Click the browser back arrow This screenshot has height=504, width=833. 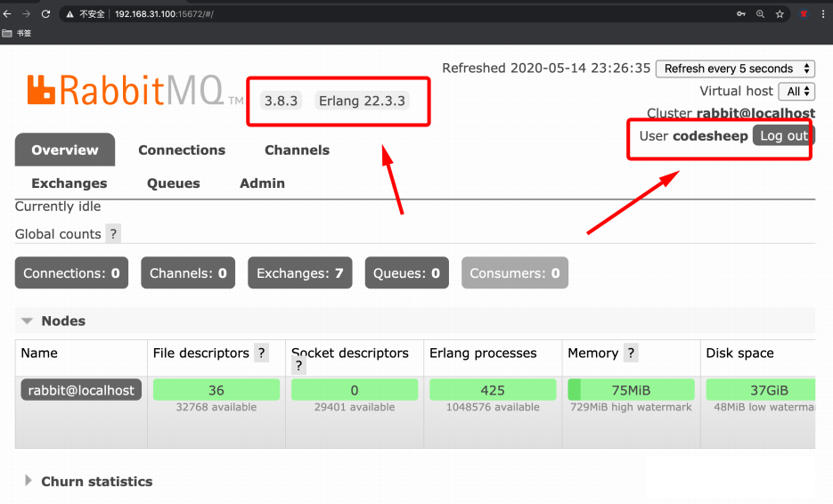click(x=7, y=14)
